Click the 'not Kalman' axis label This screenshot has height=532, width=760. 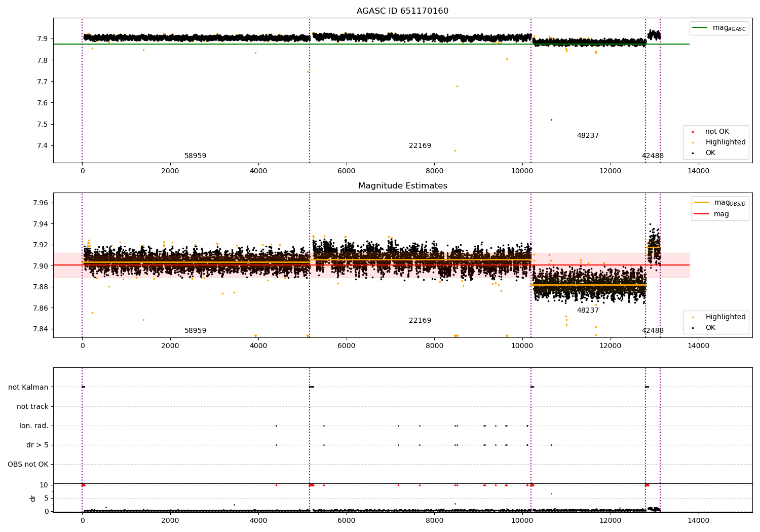(28, 388)
